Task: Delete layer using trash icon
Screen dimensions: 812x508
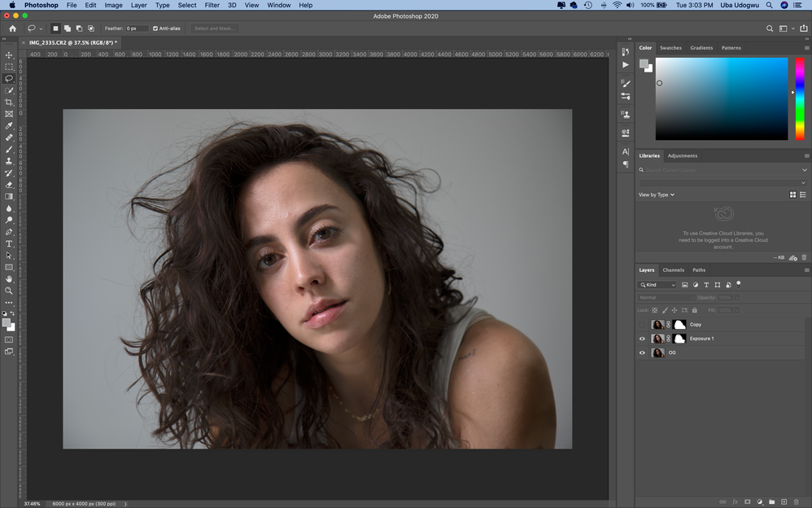Action: [796, 501]
